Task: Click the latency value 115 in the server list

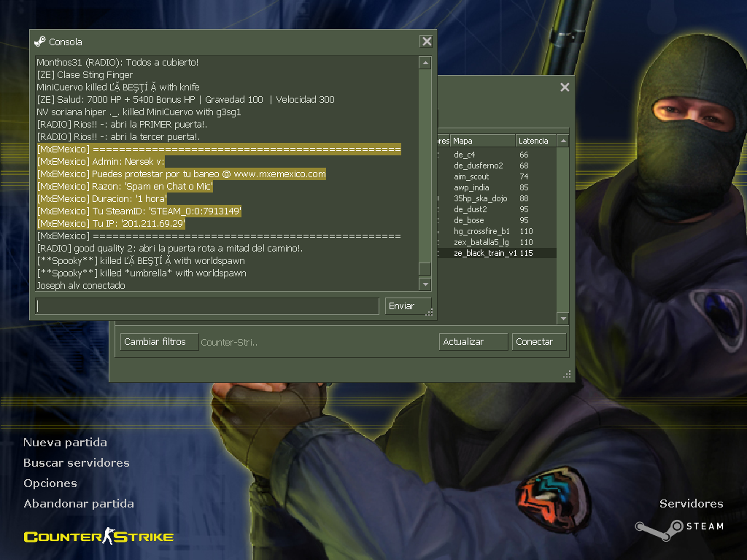Action: point(526,253)
